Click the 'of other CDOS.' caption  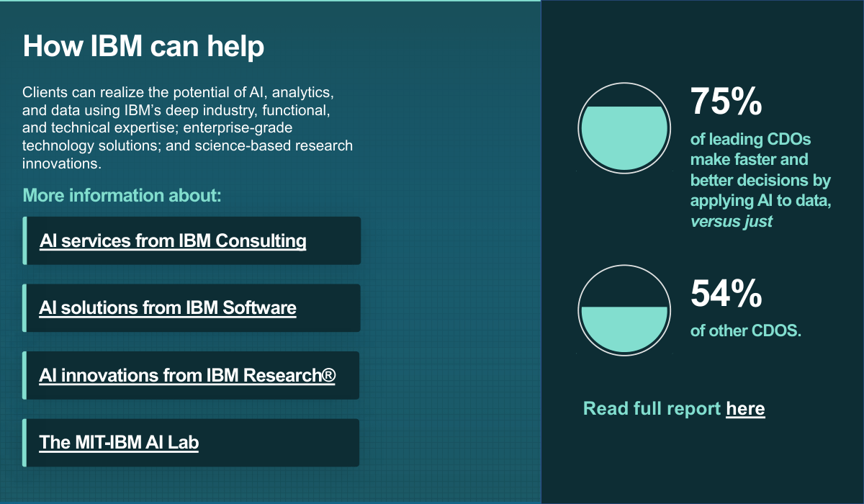pos(746,331)
